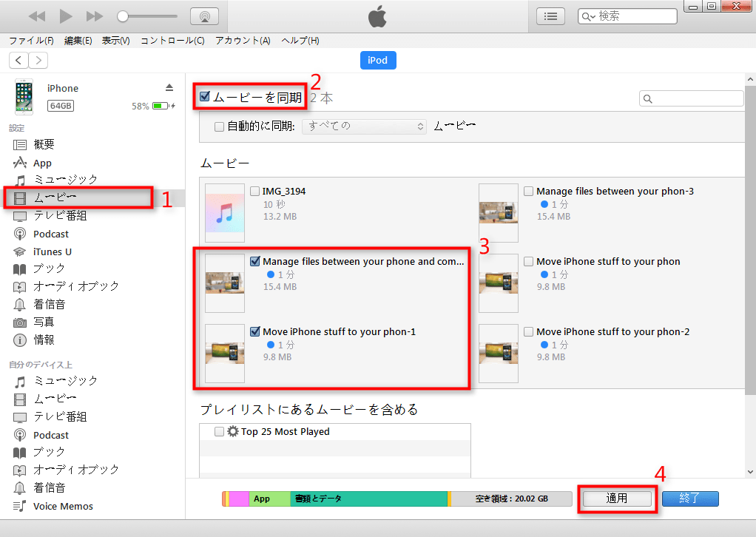Screen dimensions: 756x537
Task: Open the アカウント(A) menu
Action: 243,41
